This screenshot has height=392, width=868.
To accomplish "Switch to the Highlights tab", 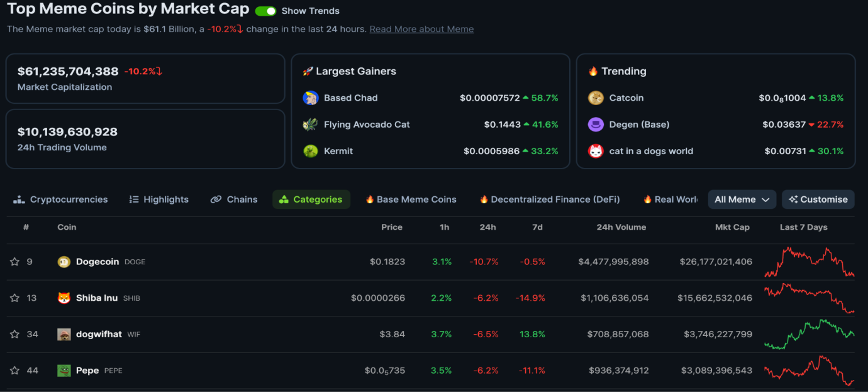I will (159, 199).
